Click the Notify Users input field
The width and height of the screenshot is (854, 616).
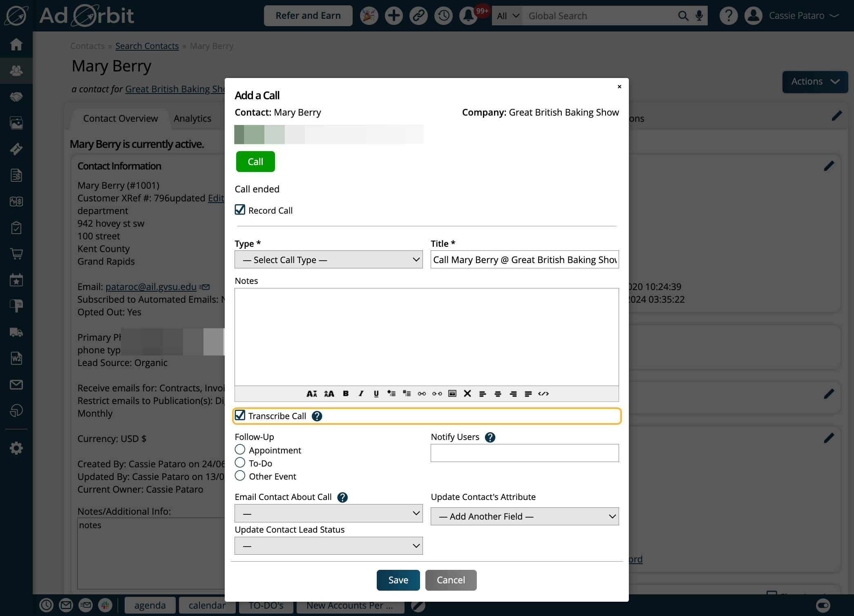pyautogui.click(x=525, y=453)
